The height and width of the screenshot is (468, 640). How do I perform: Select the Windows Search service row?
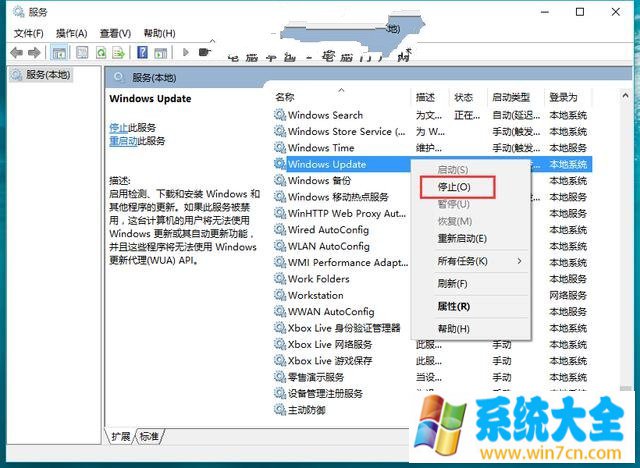tap(431, 115)
